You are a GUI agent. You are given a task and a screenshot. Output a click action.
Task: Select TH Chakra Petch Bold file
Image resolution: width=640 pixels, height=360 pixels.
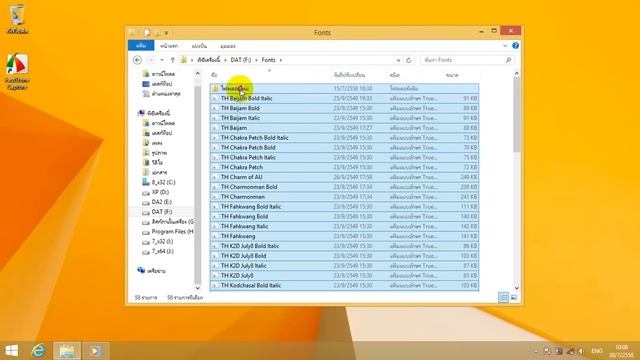click(x=344, y=147)
